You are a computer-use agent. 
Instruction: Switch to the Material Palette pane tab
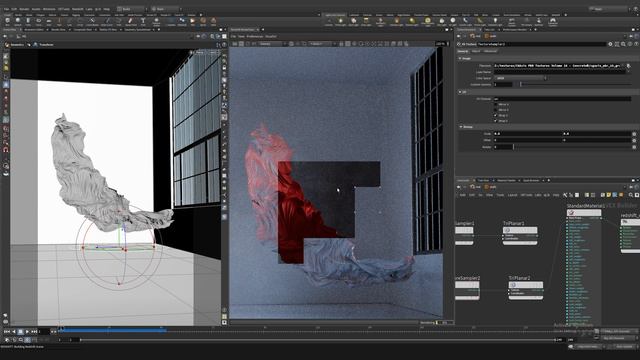click(x=506, y=180)
